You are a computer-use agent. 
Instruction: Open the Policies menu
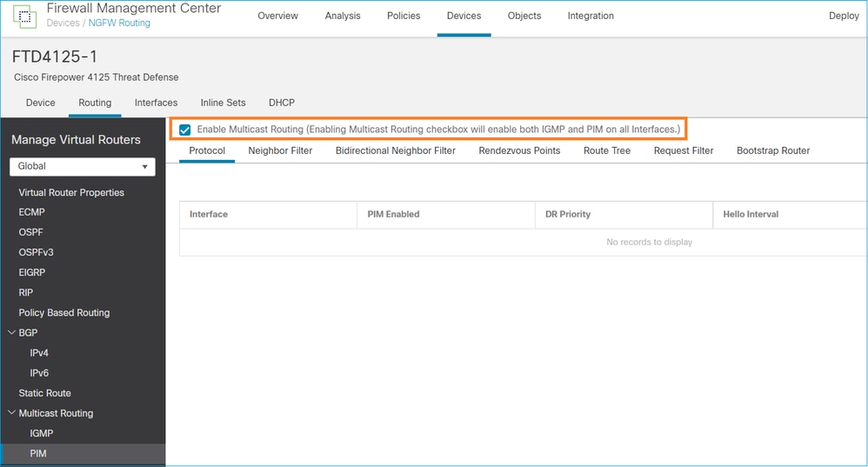click(404, 16)
